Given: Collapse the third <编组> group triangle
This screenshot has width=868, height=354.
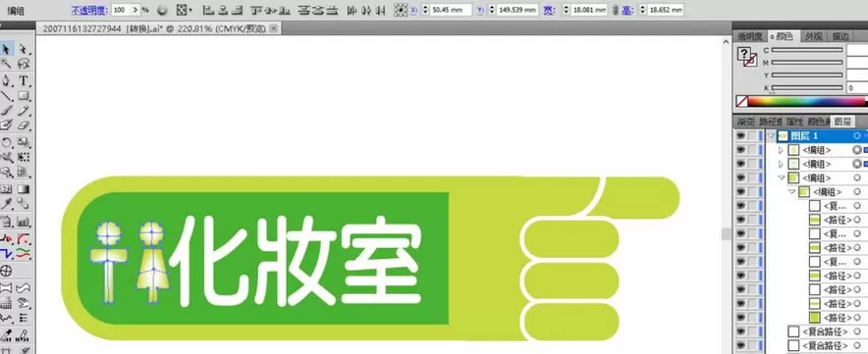Looking at the screenshot, I should pyautogui.click(x=781, y=178).
